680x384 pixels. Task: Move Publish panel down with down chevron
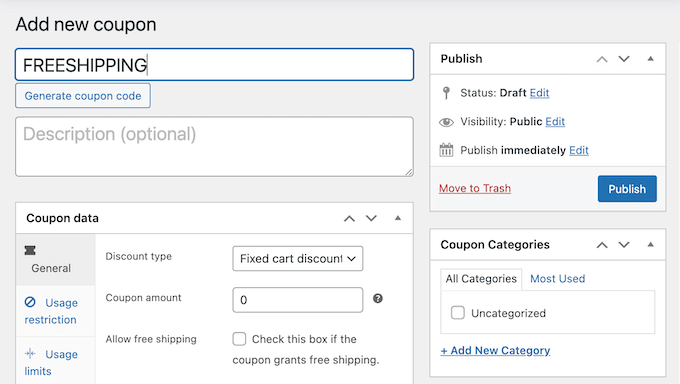(624, 59)
